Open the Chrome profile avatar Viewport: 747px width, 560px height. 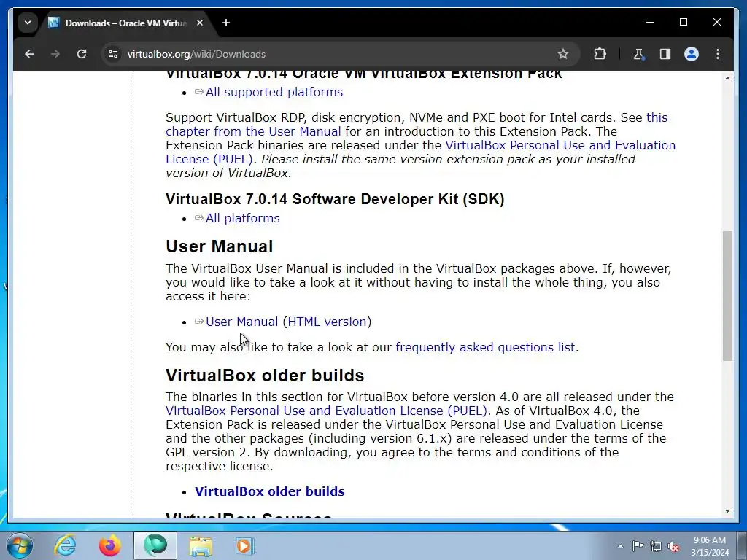[692, 54]
